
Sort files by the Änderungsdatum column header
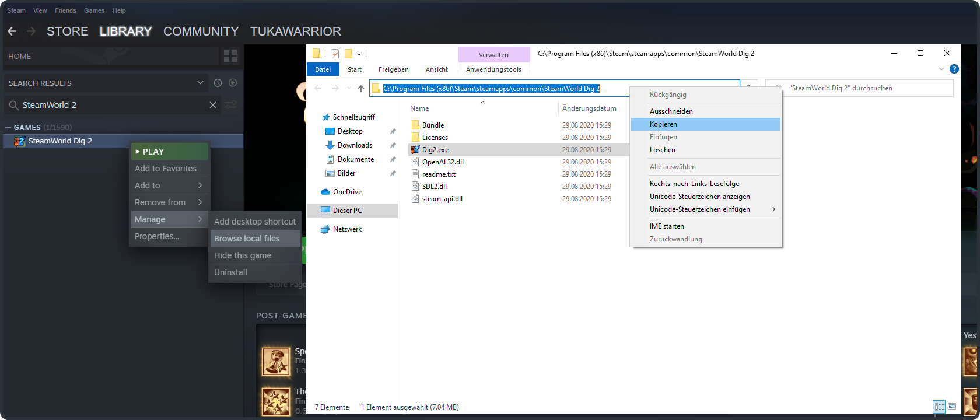589,108
